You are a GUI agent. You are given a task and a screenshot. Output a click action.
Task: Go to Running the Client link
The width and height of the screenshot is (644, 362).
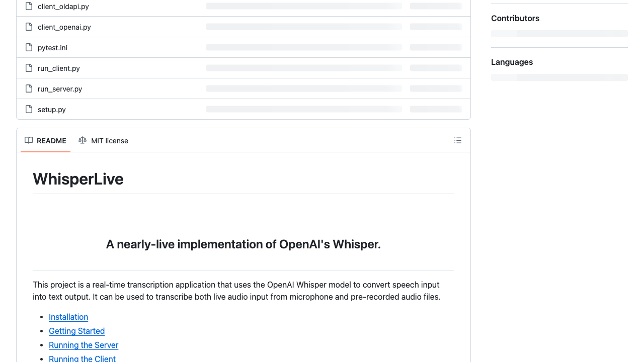(x=82, y=359)
